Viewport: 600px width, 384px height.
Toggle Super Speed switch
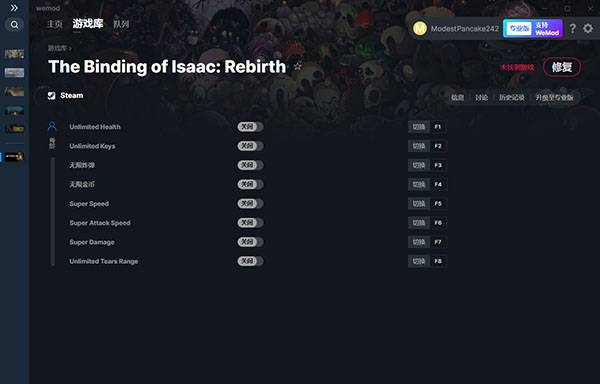click(250, 203)
